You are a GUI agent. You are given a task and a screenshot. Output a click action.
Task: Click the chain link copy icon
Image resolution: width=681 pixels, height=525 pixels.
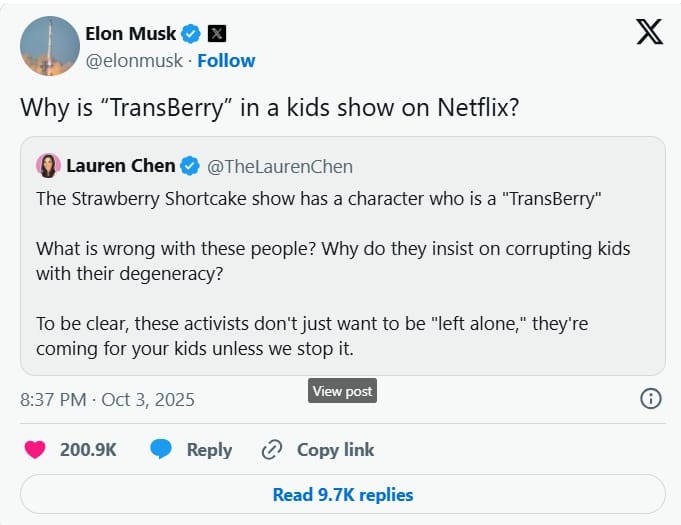point(271,450)
